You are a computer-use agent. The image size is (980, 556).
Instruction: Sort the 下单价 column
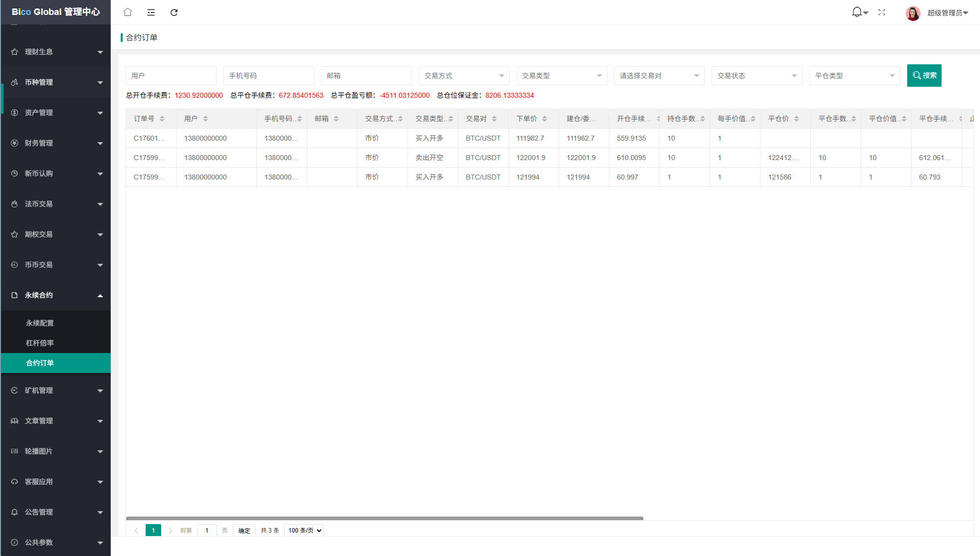[x=545, y=119]
